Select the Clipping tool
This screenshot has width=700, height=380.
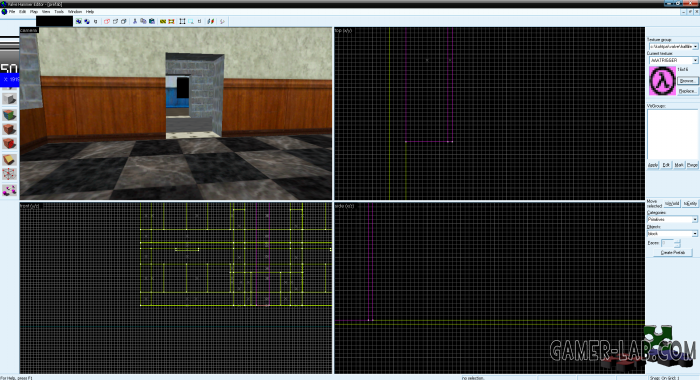pos(9,159)
